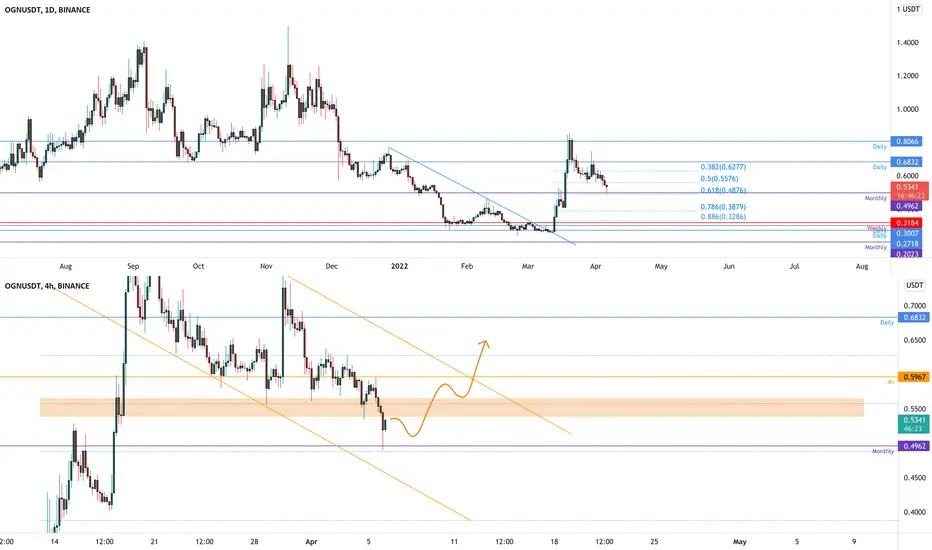The image size is (932, 550).
Task: Click the 2022 year label on the time axis
Action: pos(399,266)
